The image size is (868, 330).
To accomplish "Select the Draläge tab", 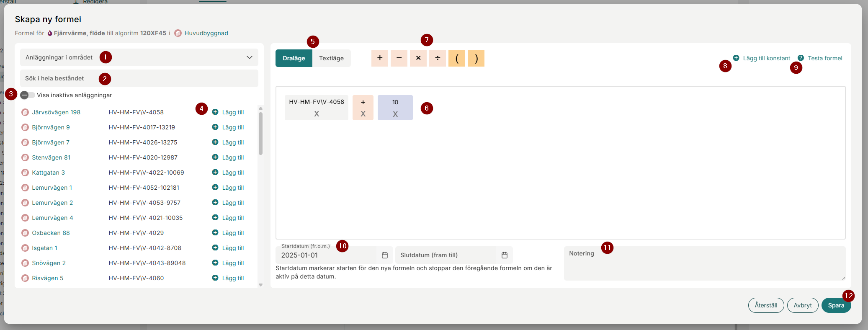I will (294, 58).
